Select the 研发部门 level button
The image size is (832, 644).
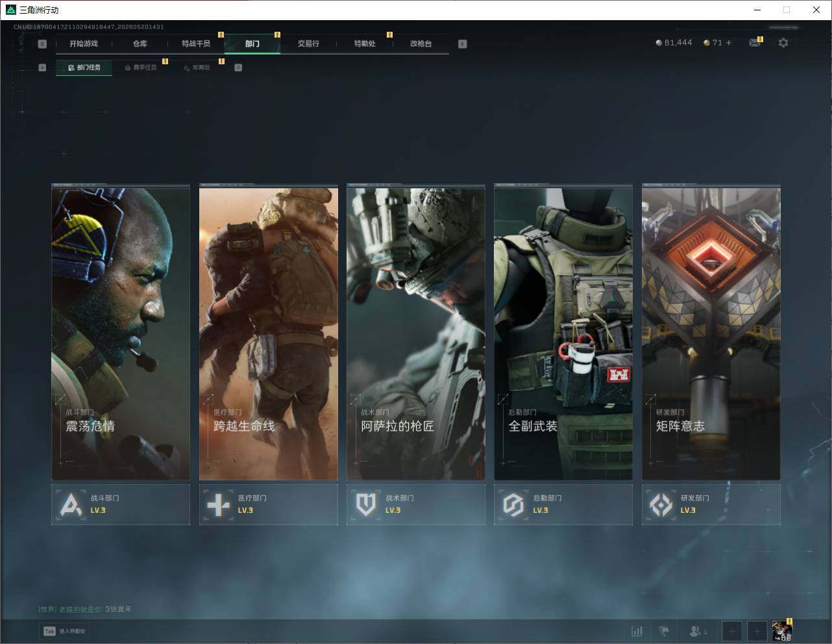pos(711,504)
